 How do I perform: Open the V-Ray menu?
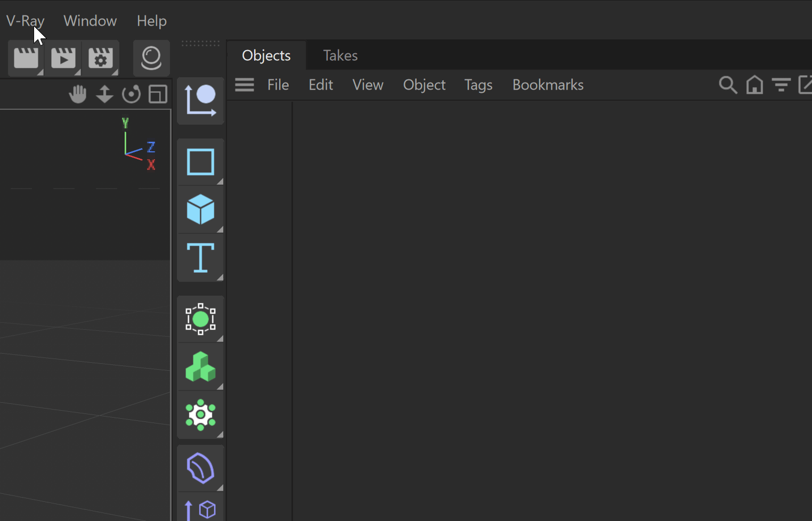[x=25, y=21]
